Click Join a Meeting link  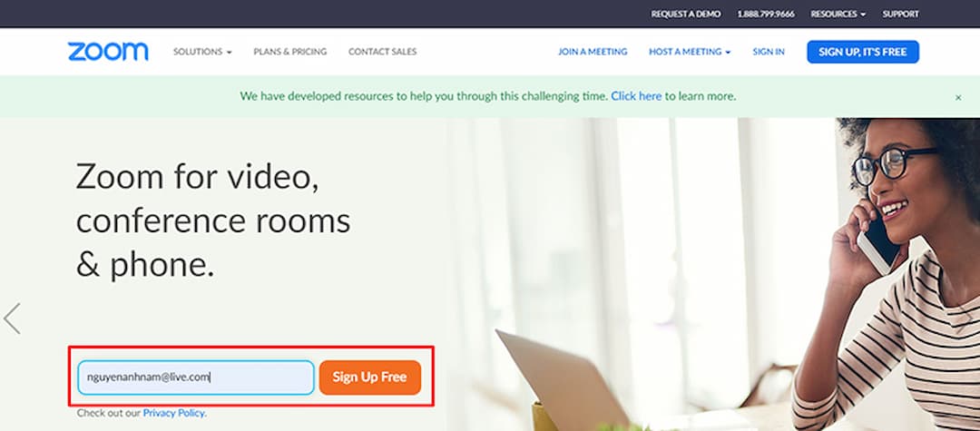click(x=593, y=52)
